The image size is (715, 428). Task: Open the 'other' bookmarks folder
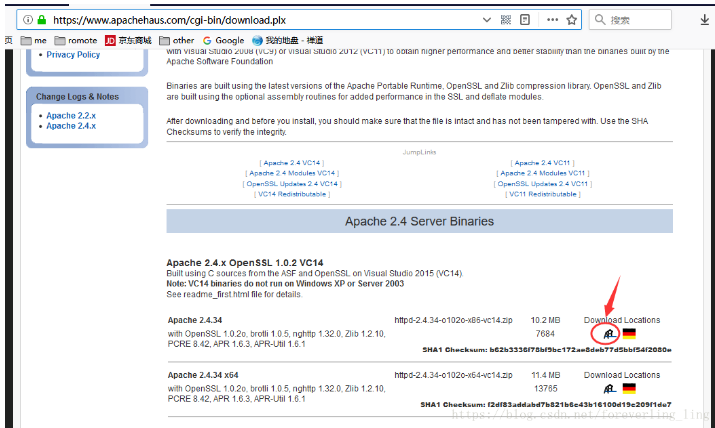(x=176, y=41)
